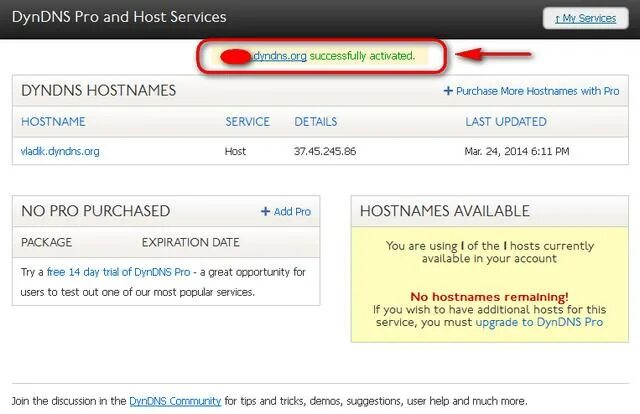Select the Mar. 24, 2014 6:11 PM date
640x414 pixels.
click(x=517, y=151)
